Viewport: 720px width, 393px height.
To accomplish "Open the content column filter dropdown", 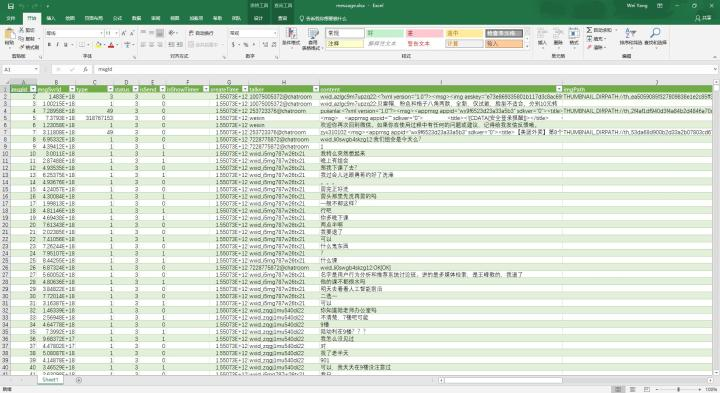I will pyautogui.click(x=559, y=89).
